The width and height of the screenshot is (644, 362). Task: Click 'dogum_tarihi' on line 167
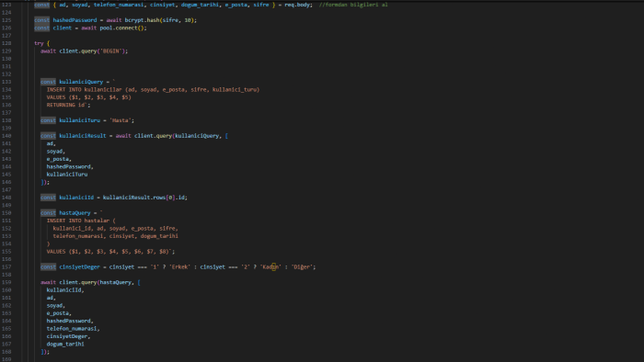click(65, 344)
